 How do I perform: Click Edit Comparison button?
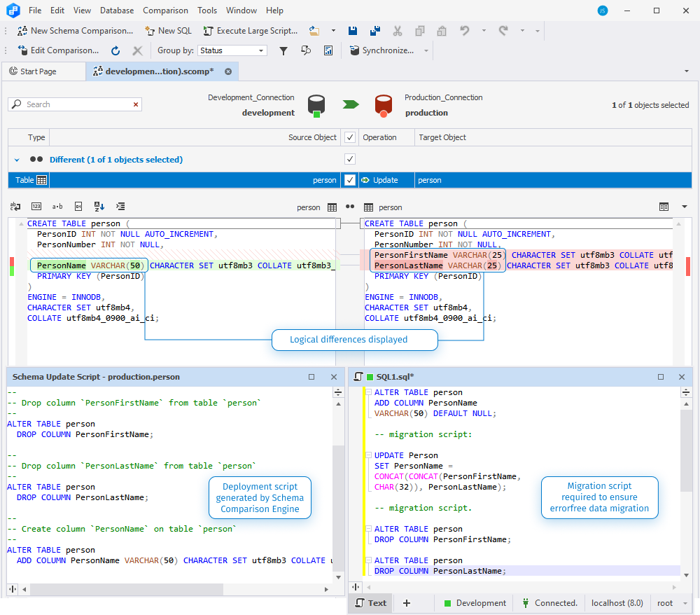coord(58,50)
